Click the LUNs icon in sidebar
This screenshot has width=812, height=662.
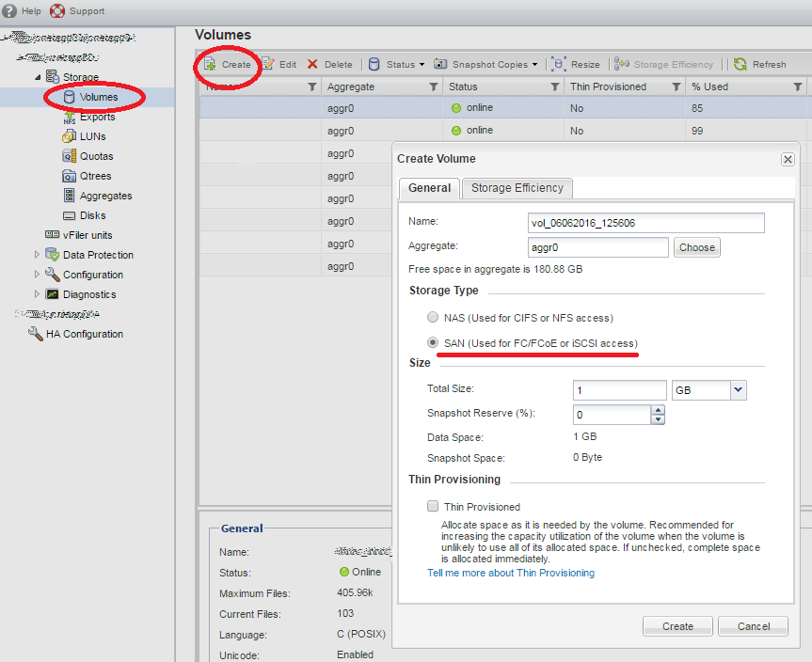pyautogui.click(x=71, y=135)
